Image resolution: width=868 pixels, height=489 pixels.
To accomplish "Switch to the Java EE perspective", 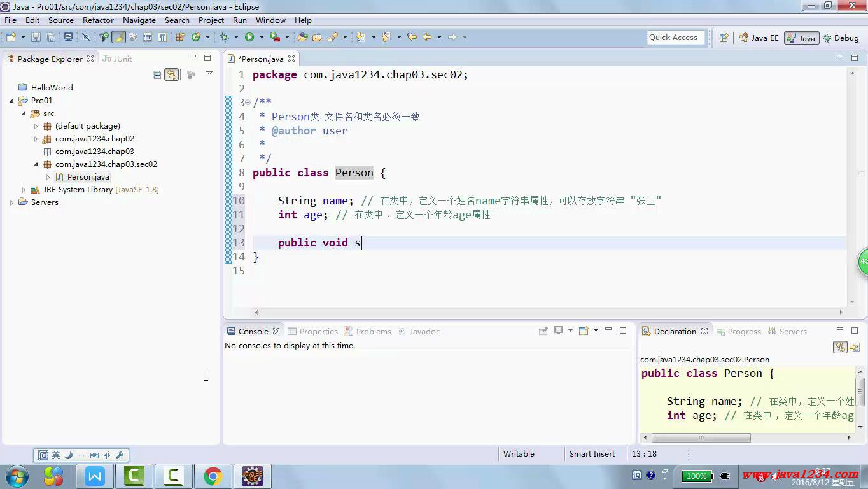I will [759, 38].
